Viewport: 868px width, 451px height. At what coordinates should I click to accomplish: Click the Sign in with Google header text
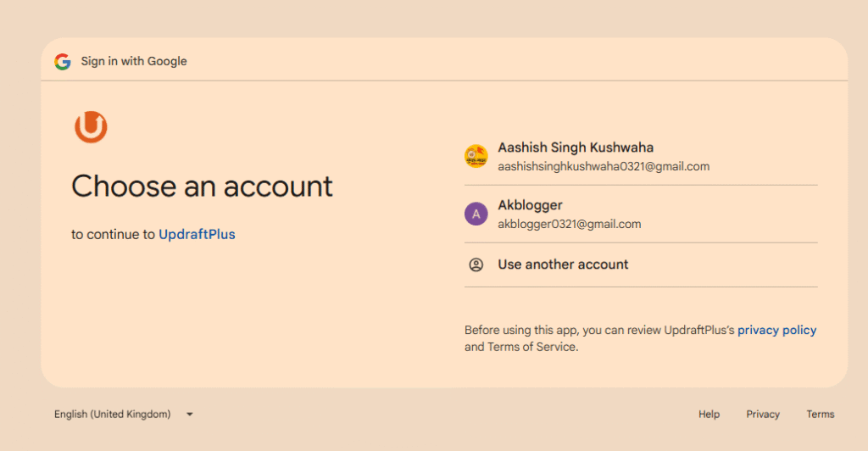(134, 61)
